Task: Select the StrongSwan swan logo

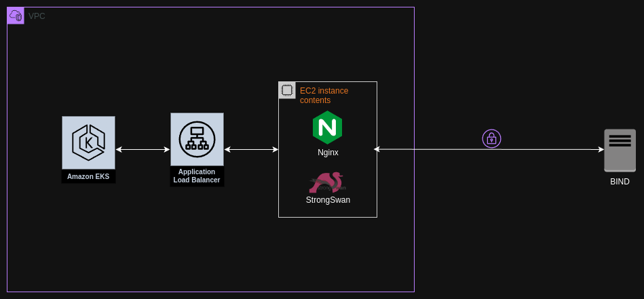Action: click(x=327, y=182)
